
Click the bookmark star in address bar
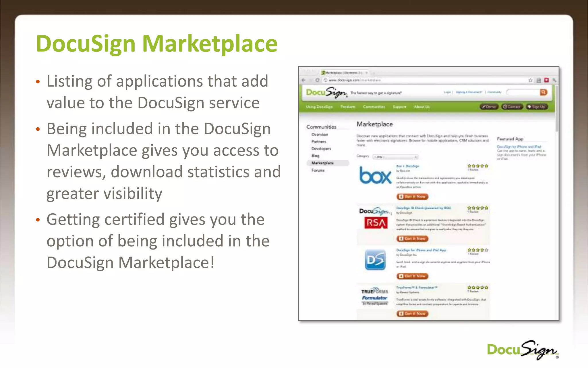coord(531,80)
